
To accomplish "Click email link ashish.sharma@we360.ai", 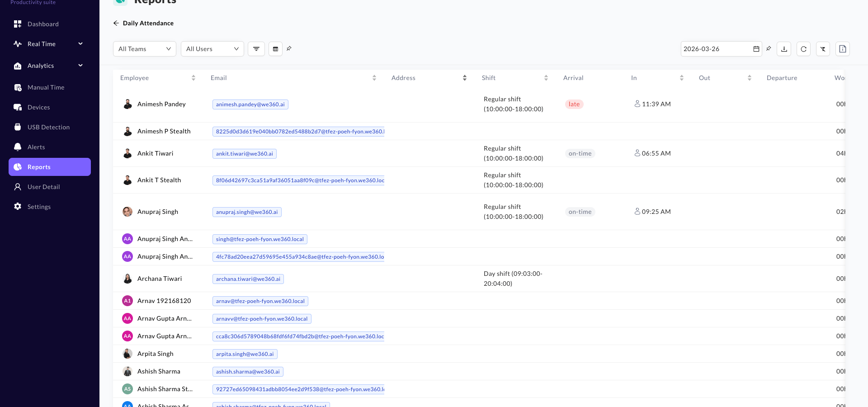I will point(248,372).
